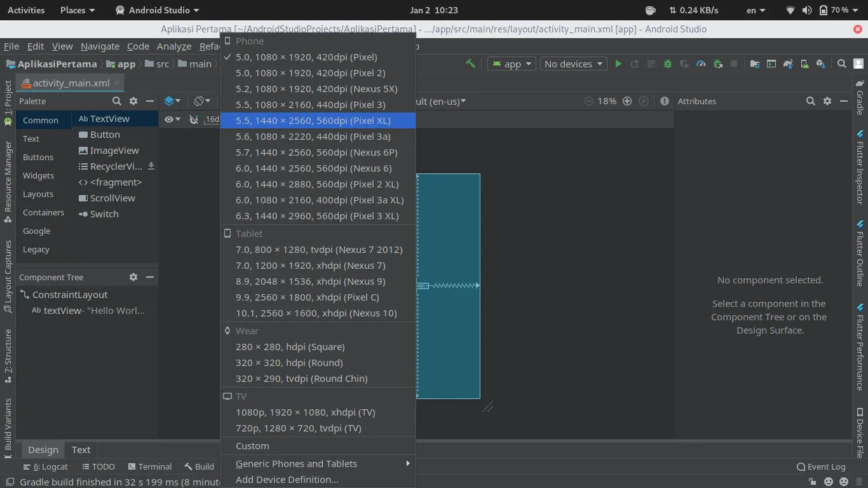
Task: Click the Make Project hammer icon
Action: click(470, 64)
